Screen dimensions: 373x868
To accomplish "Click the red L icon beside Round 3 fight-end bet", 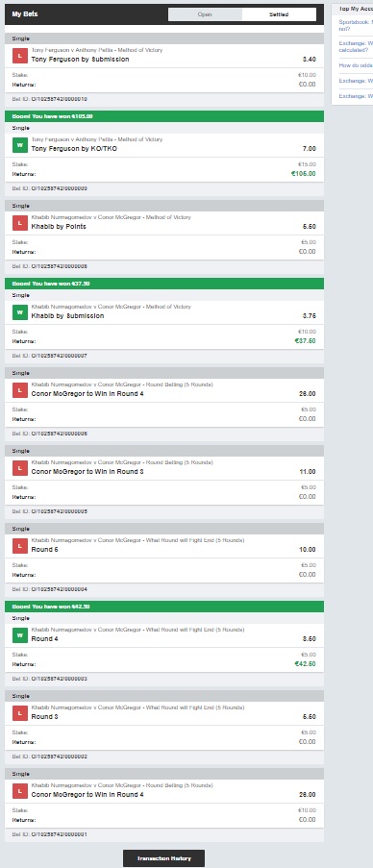I will [x=20, y=713].
